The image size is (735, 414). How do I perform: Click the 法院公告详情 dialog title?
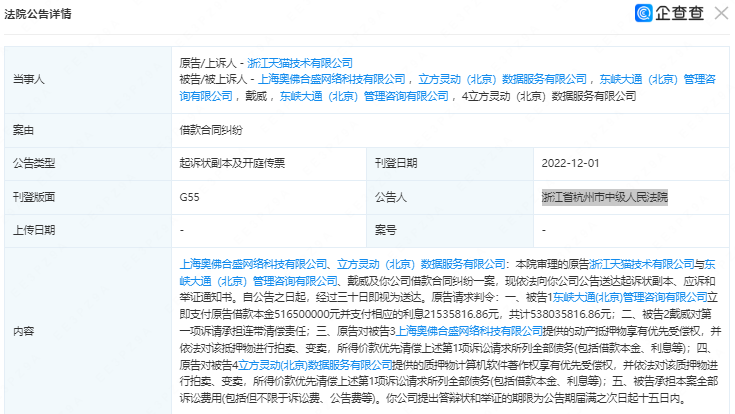[x=38, y=14]
